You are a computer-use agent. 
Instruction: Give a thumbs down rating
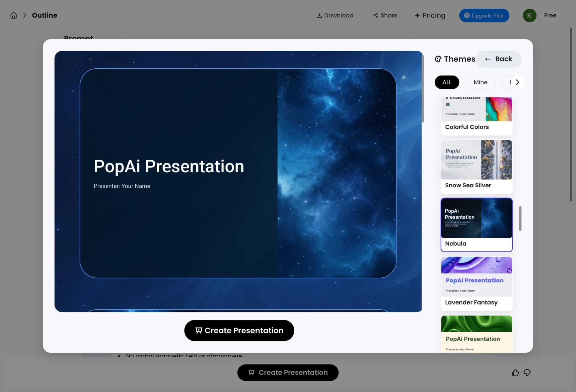(x=527, y=373)
